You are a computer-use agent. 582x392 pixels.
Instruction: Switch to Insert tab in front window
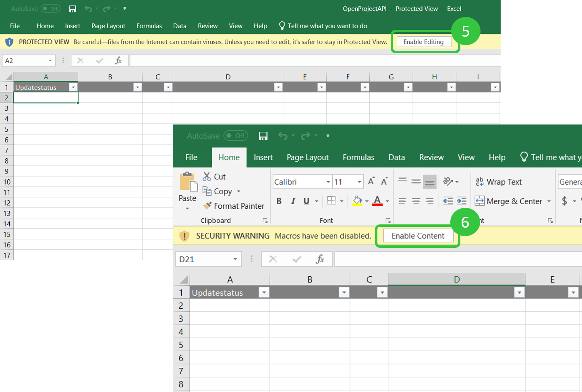(263, 158)
